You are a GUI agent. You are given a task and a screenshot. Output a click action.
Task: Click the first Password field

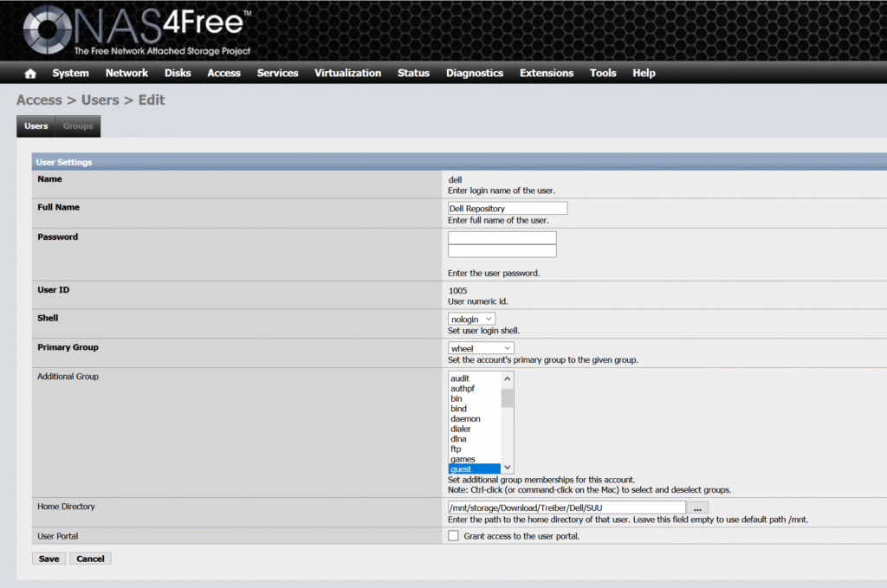(x=502, y=237)
